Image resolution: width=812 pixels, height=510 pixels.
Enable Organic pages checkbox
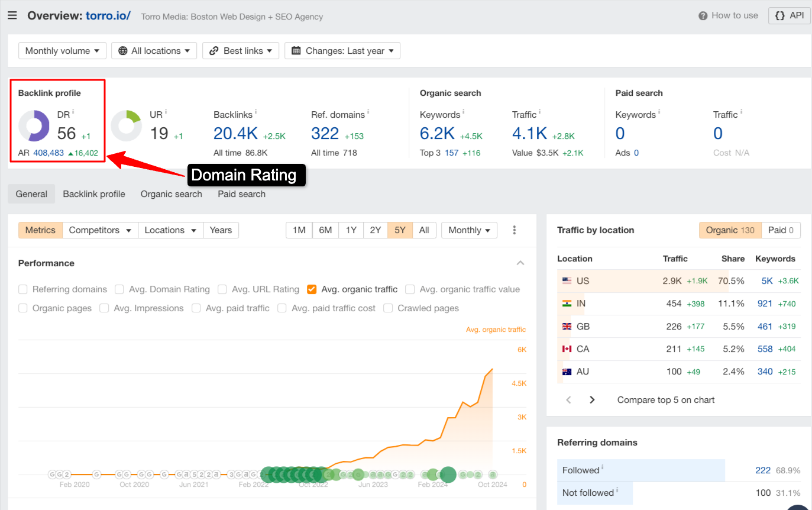[23, 308]
